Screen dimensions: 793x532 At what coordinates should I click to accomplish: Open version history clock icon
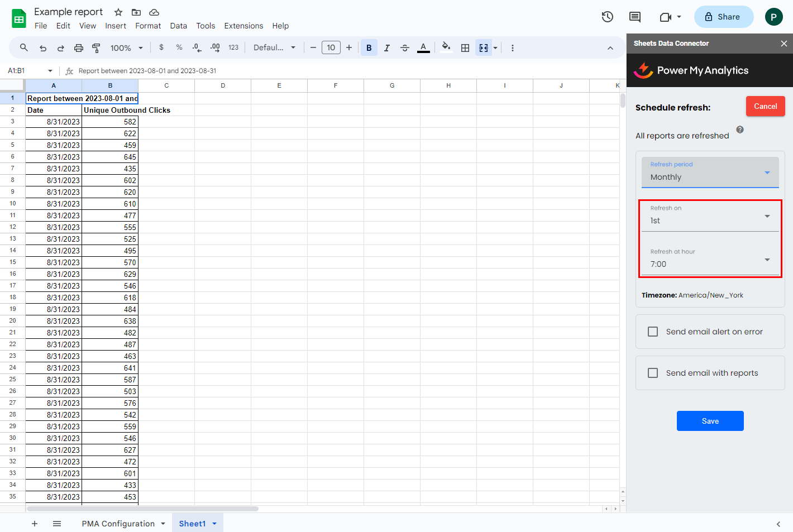(x=607, y=17)
